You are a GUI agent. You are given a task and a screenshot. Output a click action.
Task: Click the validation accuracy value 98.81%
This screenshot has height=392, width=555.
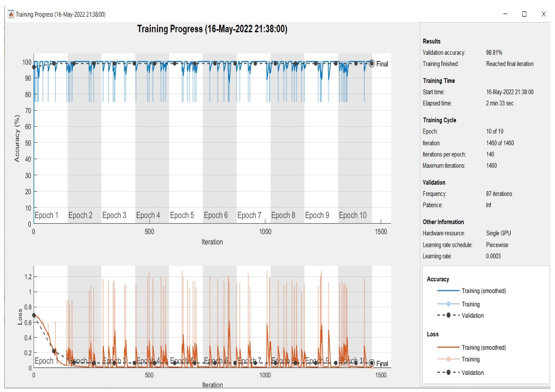tap(494, 53)
